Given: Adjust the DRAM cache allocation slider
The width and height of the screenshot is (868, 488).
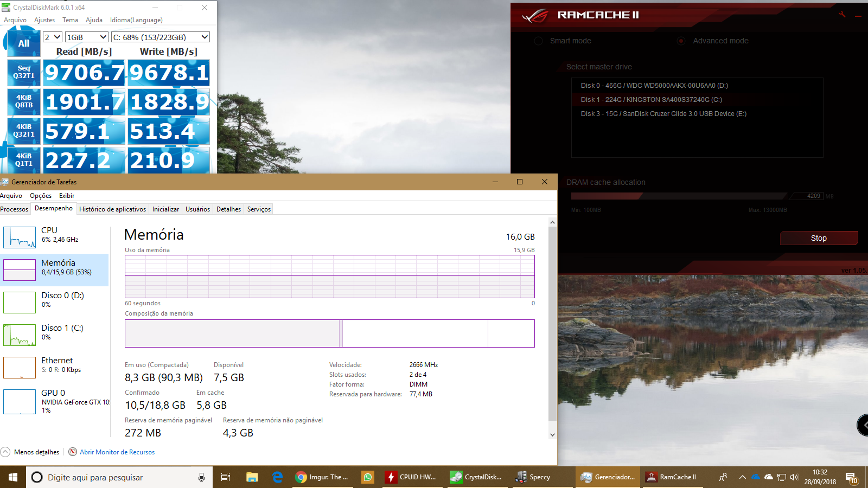Looking at the screenshot, I should (x=679, y=196).
